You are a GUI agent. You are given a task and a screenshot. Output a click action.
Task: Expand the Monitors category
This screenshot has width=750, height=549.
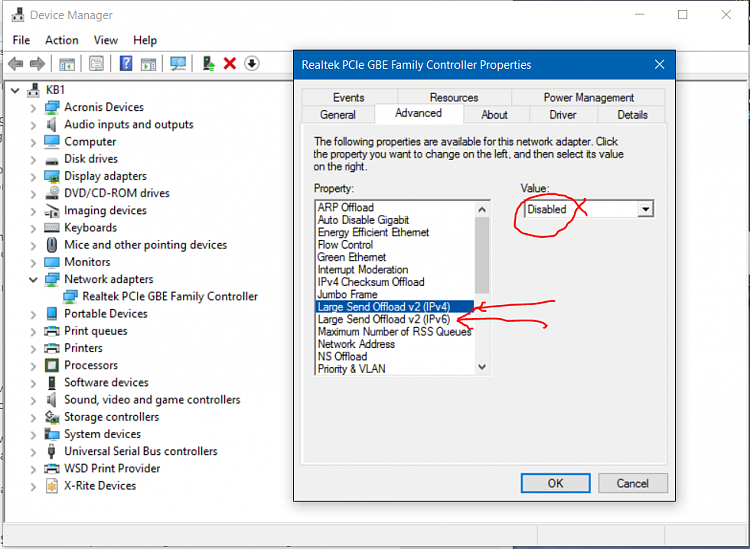pos(33,263)
